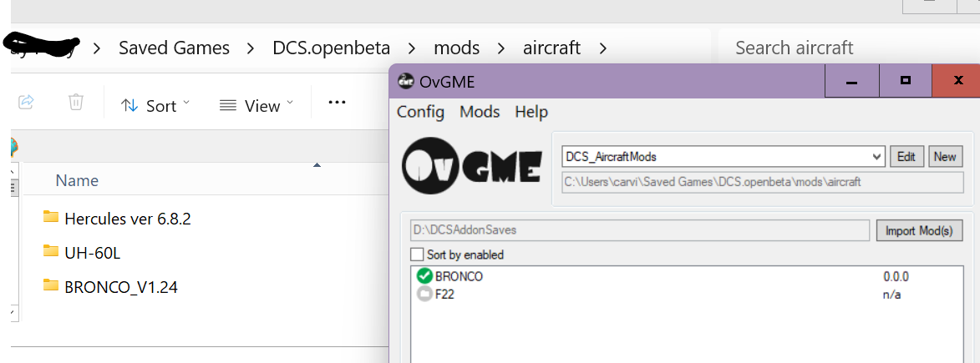Select the BRONCO mod name
Screen dimensions: 980x363
tap(459, 276)
